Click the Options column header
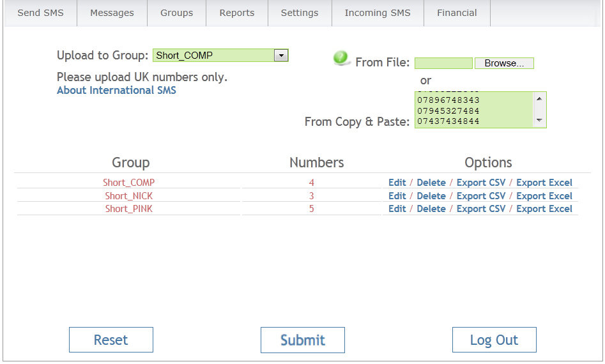Screen dimensions: 605x364 coord(488,163)
